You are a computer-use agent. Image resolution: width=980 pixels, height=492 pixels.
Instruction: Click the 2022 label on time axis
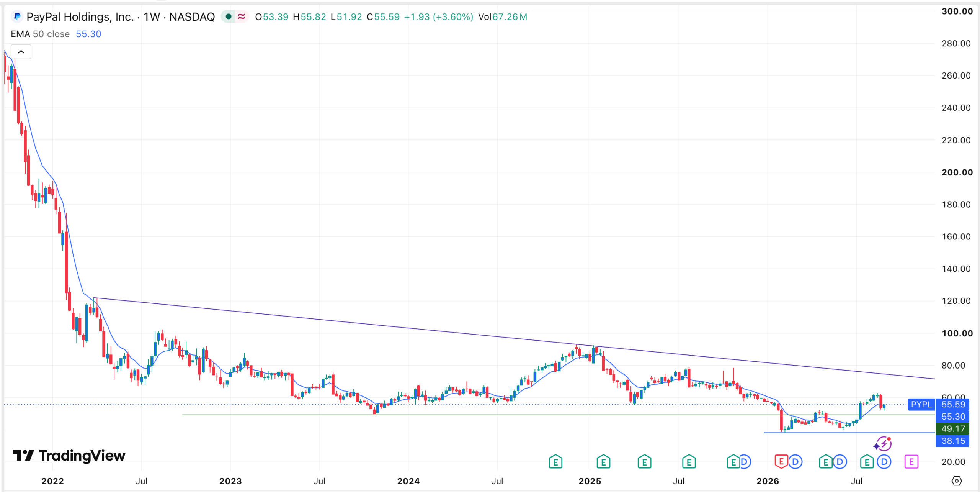tap(52, 481)
